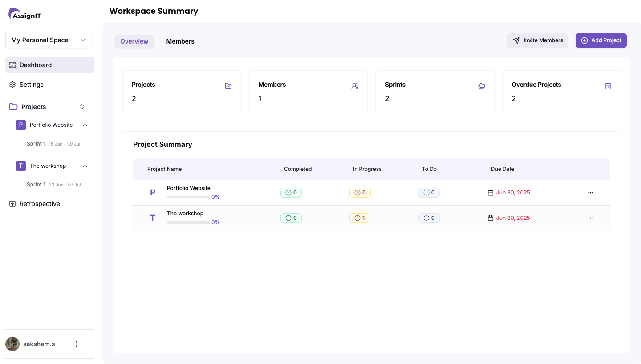Click the saksham.s profile avatar
The image size is (641, 364).
[12, 344]
